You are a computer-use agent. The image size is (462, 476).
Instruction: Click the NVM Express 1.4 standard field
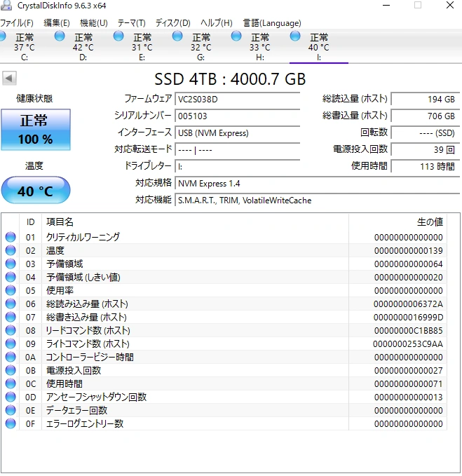(318, 184)
